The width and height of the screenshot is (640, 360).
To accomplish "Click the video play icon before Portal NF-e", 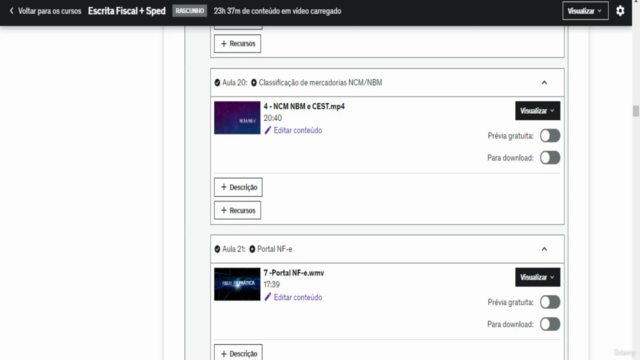I will pos(252,249).
